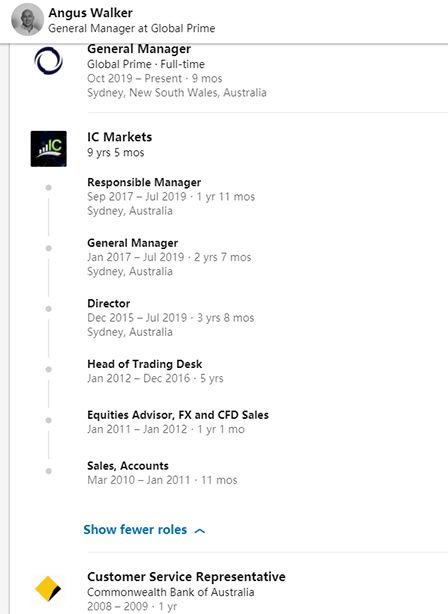Open the Global Prime company logo
448x614 pixels.
click(x=49, y=61)
